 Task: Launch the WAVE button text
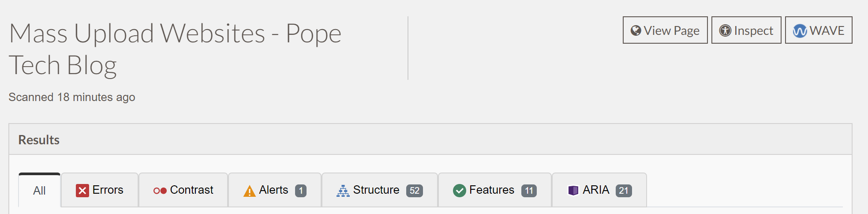tap(827, 30)
